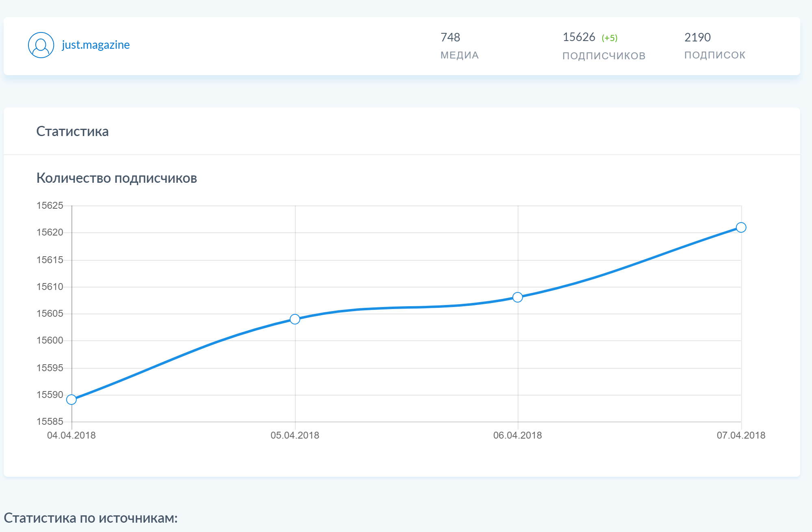Open the just.magazine profile link
812x532 pixels.
pos(96,45)
